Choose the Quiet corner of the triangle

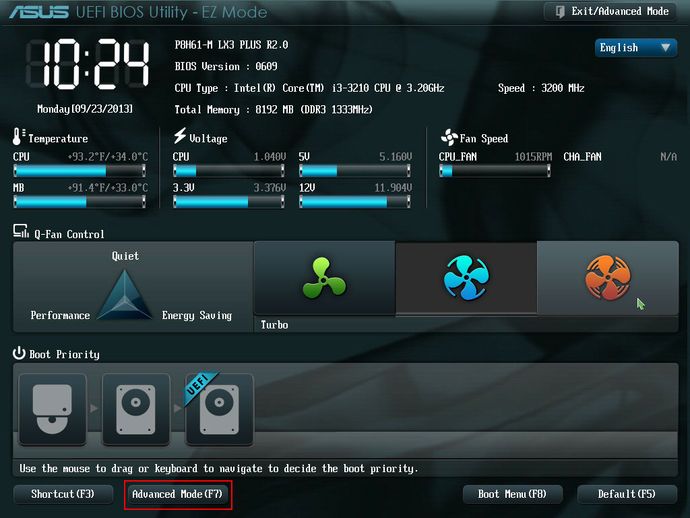125,256
